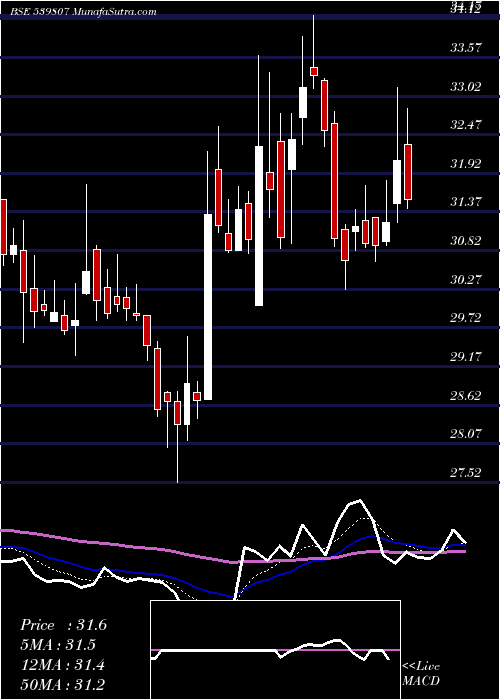
Task: Click the 12MA : 31.4 readout
Action: coord(63,665)
